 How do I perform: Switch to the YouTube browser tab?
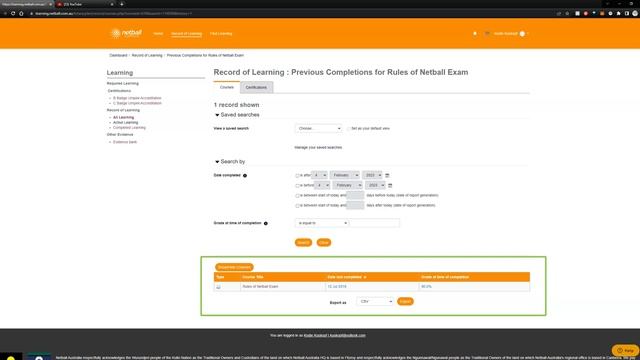[x=85, y=4]
